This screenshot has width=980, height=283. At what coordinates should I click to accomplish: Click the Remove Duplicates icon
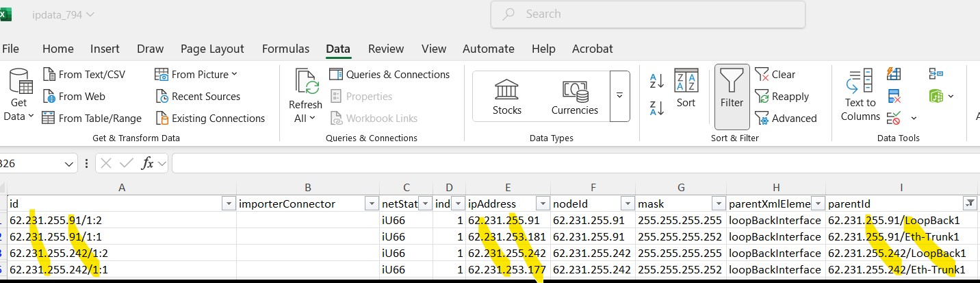coord(894,96)
